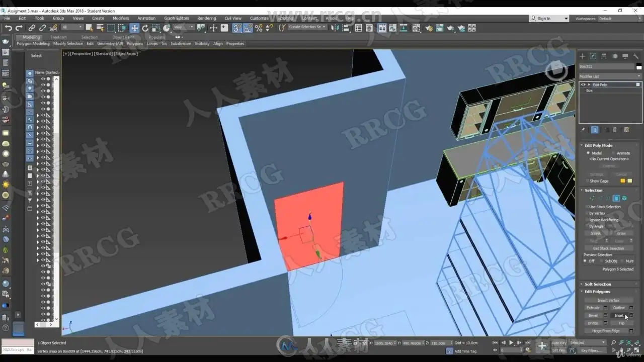Click the Undo arrow in the main toolbar
This screenshot has height=362, width=644.
click(x=9, y=28)
